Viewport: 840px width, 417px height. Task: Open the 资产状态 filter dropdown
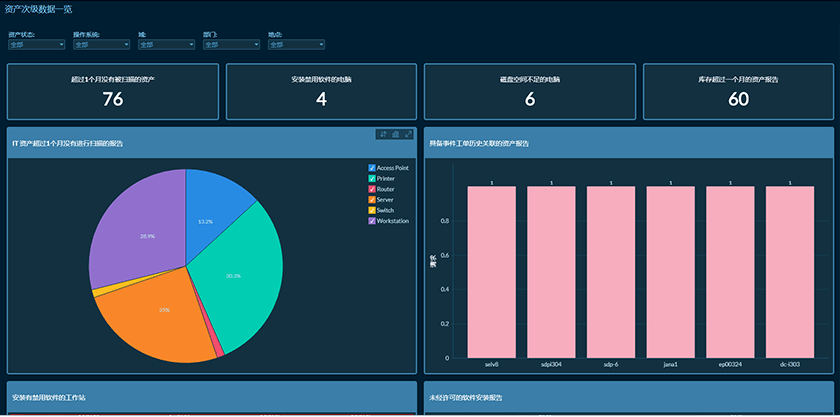tap(37, 44)
